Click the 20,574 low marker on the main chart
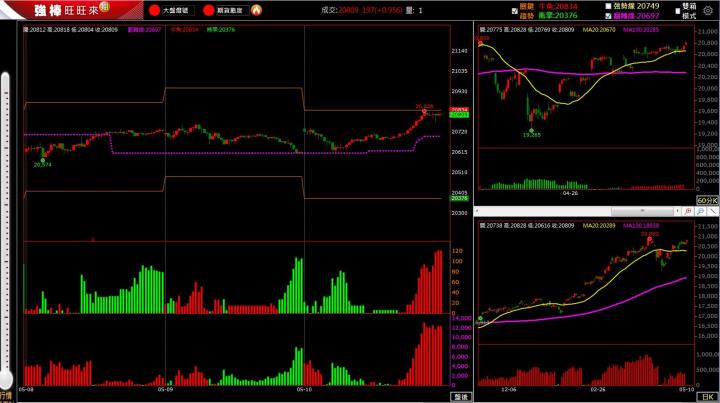This screenshot has height=403, width=720. pyautogui.click(x=42, y=164)
